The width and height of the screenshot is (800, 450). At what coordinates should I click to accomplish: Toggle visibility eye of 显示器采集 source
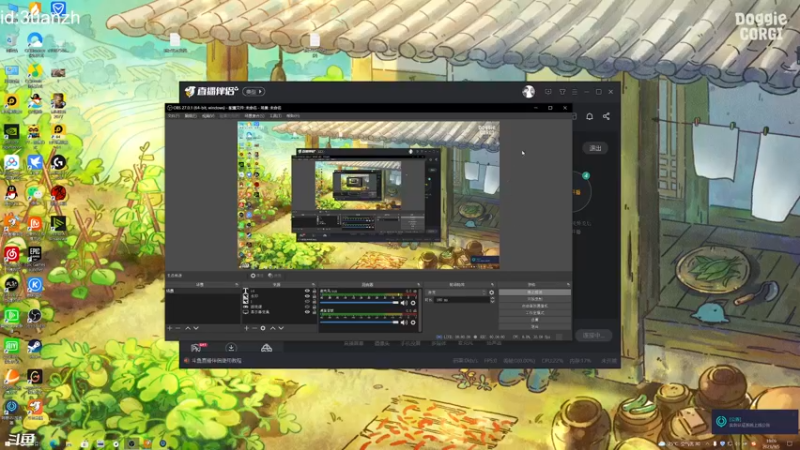[x=307, y=312]
